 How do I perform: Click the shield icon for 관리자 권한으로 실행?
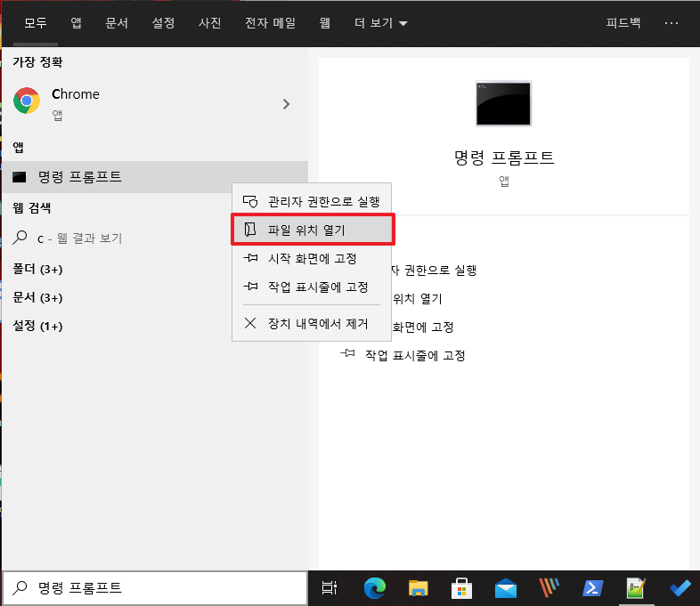click(x=250, y=201)
